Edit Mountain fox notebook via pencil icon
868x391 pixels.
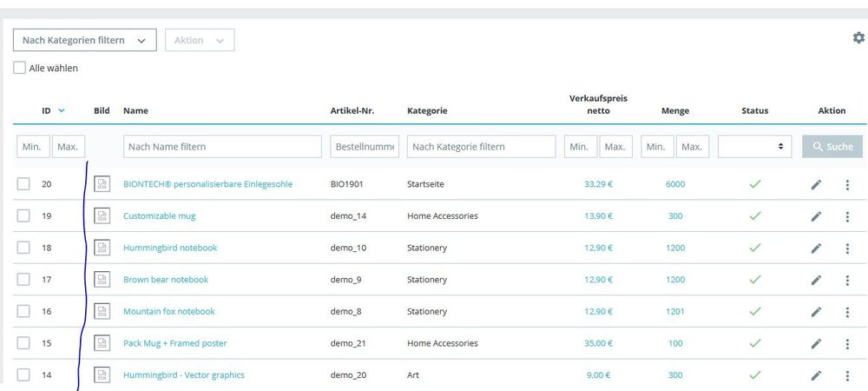(x=816, y=312)
